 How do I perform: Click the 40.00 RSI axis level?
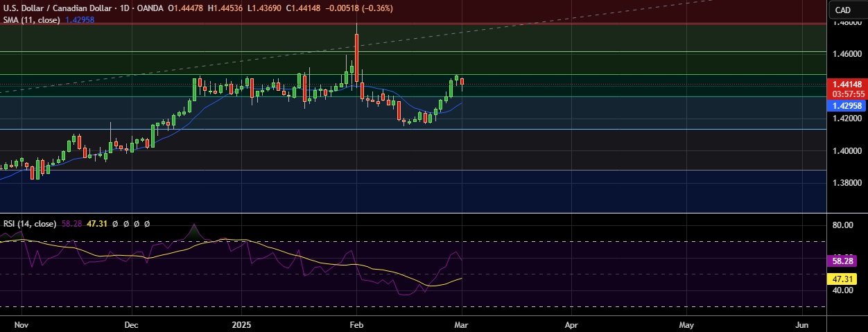[843, 290]
